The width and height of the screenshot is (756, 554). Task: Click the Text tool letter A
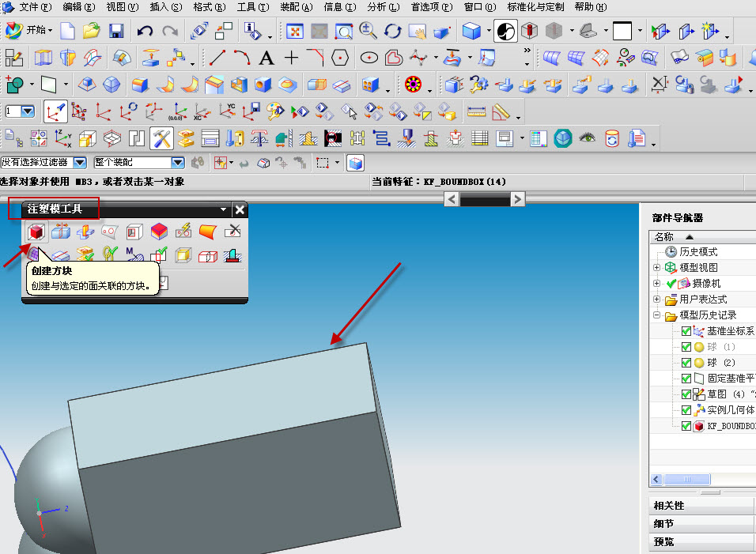pos(266,58)
